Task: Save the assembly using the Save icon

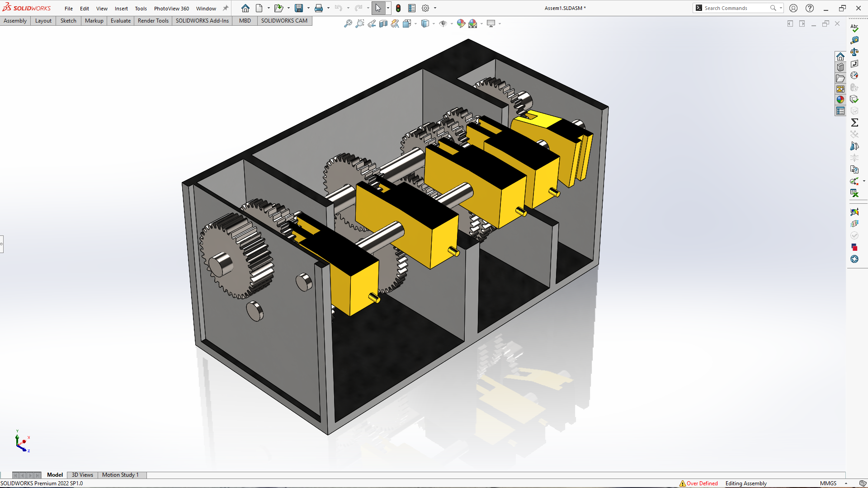Action: (299, 8)
